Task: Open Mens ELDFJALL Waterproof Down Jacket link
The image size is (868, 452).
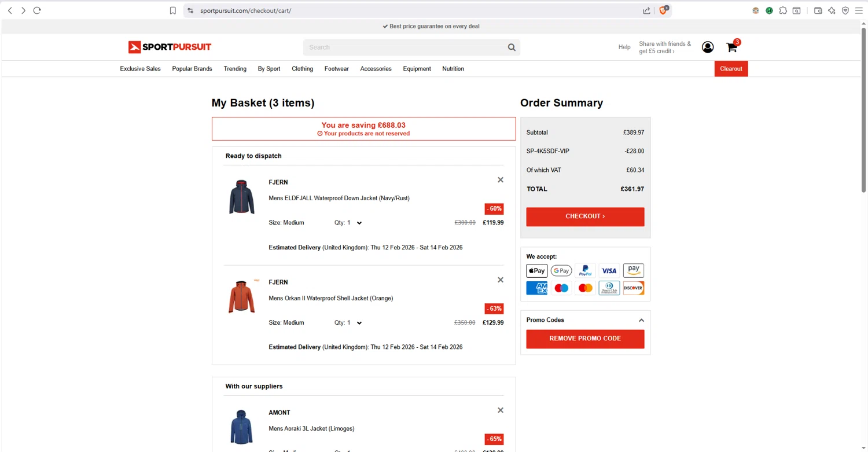Action: click(339, 199)
